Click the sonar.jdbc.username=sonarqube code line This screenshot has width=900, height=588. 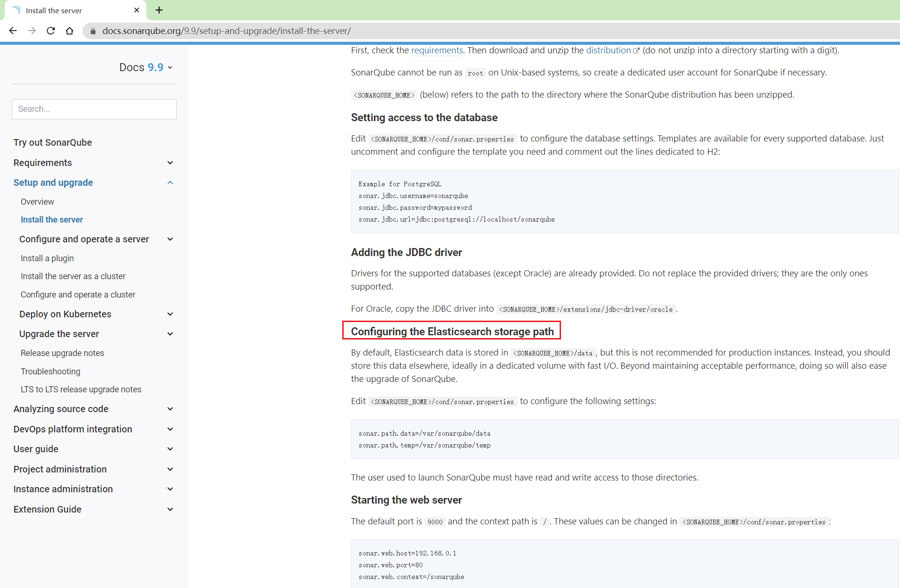(413, 196)
